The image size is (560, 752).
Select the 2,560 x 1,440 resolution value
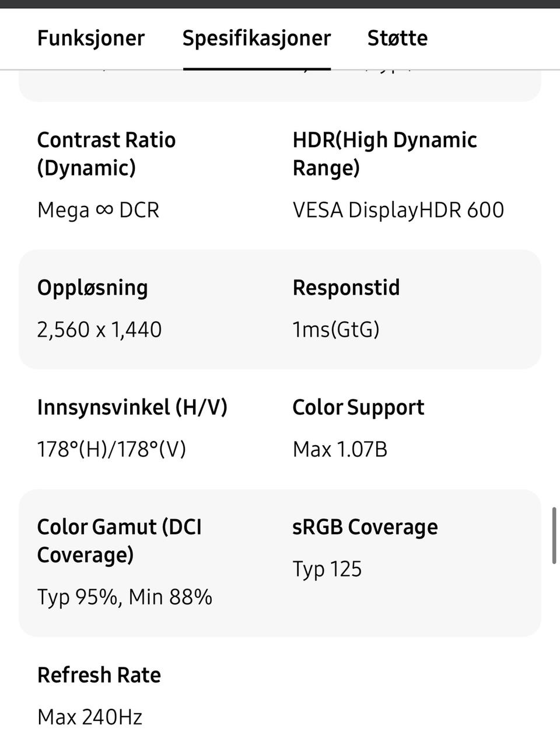(99, 330)
